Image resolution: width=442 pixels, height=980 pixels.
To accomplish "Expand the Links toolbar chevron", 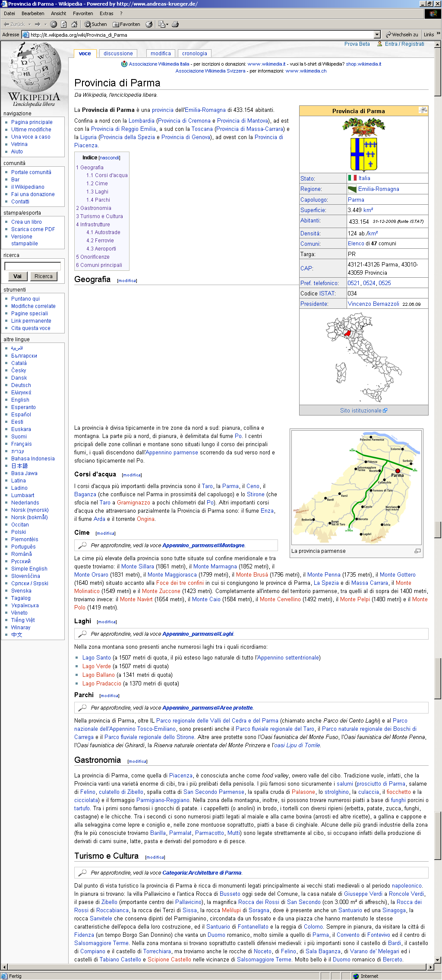I will coord(438,34).
